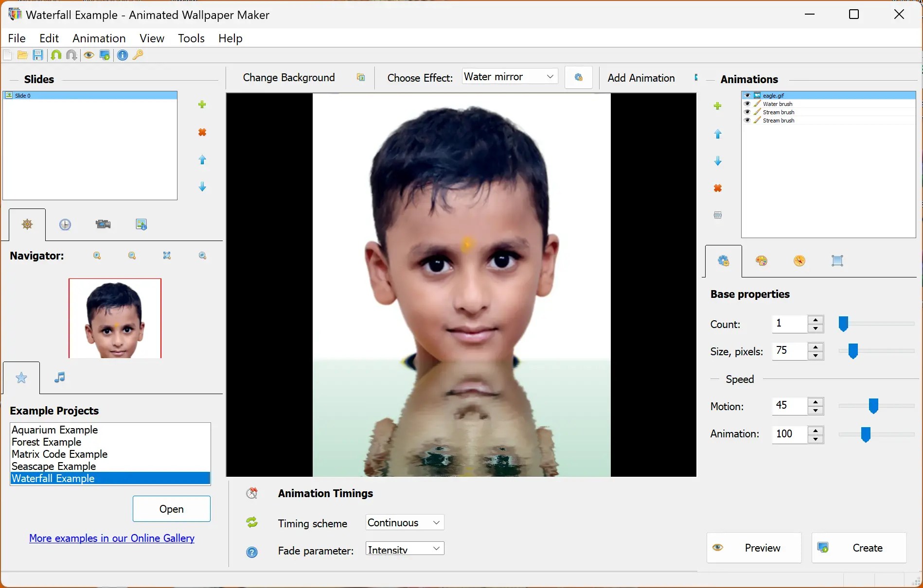This screenshot has height=588, width=923.
Task: Undo the last action in the toolbar
Action: click(x=56, y=55)
